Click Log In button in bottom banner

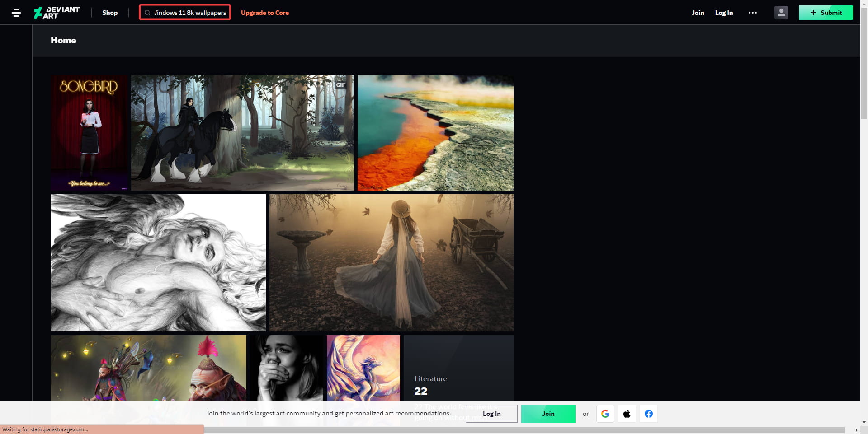point(491,414)
